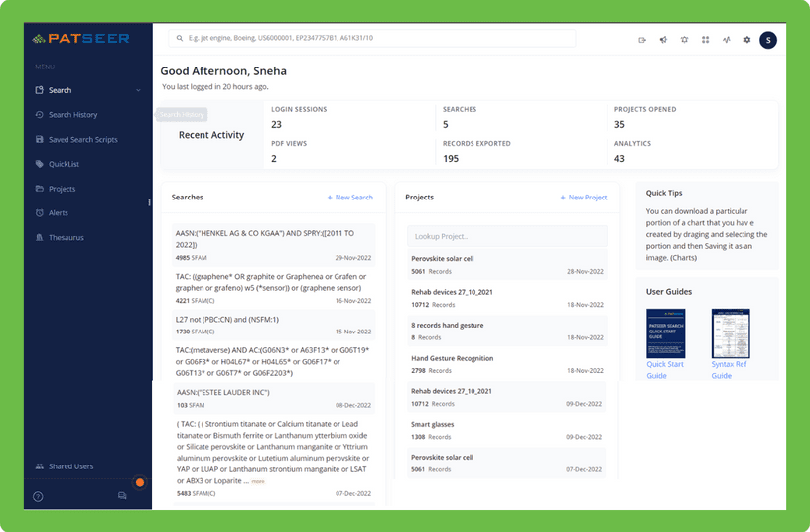Click the orange notification dot
Screen dimensions: 810x532
(x=140, y=483)
